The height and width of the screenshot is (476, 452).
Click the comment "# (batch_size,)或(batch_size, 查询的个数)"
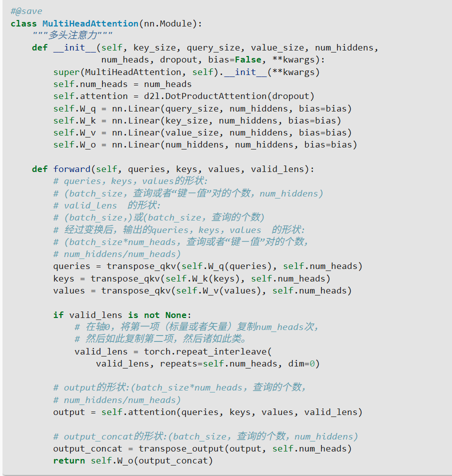click(159, 217)
